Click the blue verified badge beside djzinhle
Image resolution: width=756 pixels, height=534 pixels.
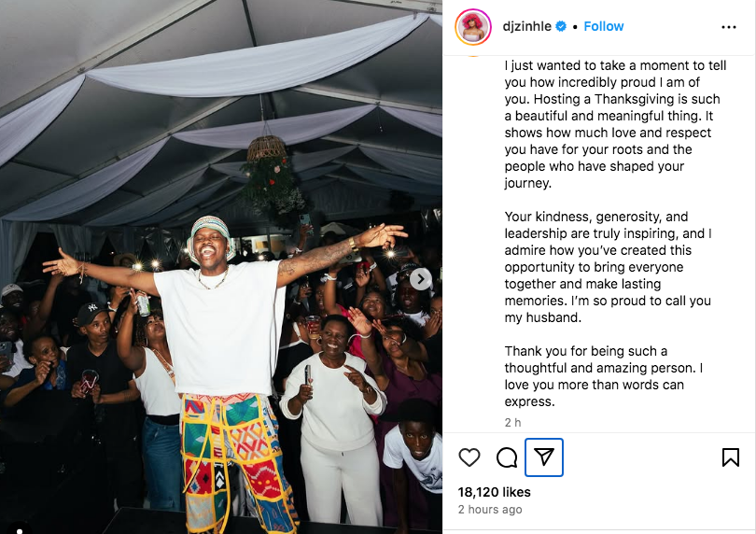click(561, 26)
